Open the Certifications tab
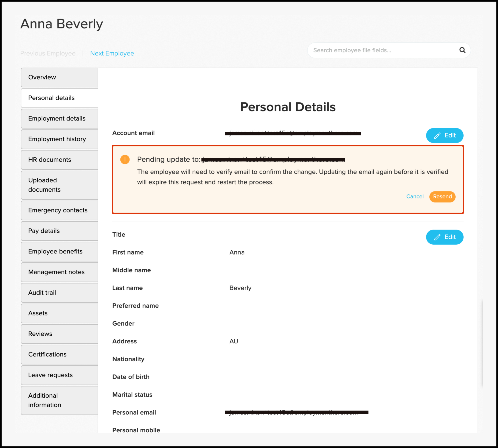This screenshot has width=498, height=448. tap(59, 354)
